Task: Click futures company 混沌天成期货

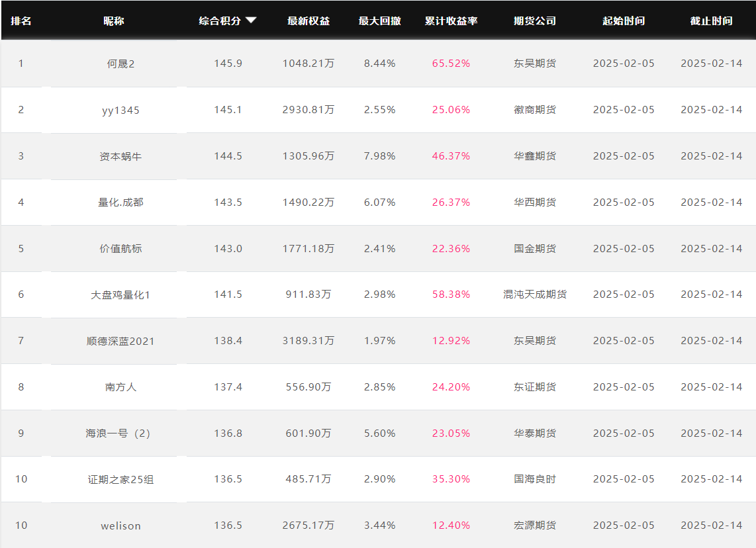Action: [x=535, y=294]
